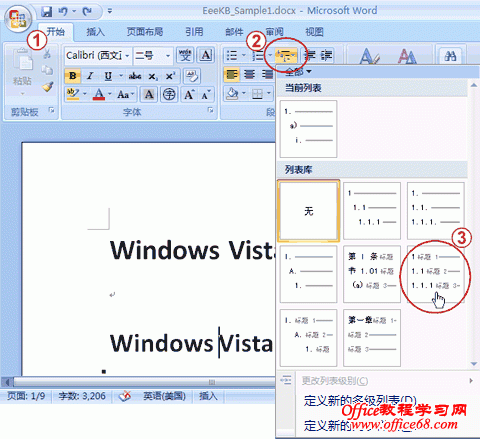This screenshot has width=480, height=439.
Task: Toggle bold formatting
Action: click(x=72, y=76)
